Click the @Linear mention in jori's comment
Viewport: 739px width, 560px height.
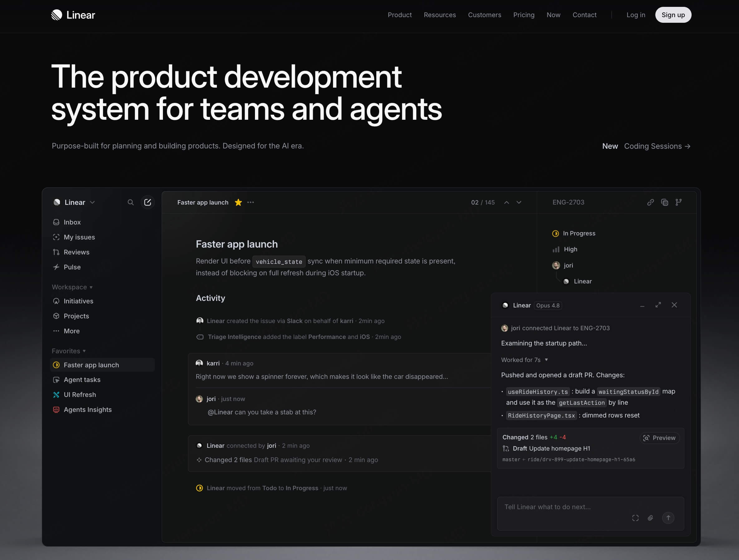[220, 413]
